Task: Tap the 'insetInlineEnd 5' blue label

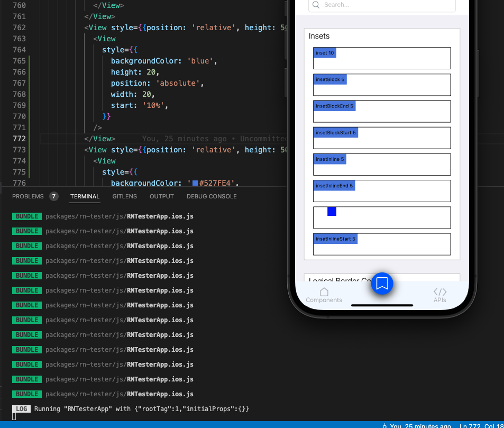Action: pos(334,186)
